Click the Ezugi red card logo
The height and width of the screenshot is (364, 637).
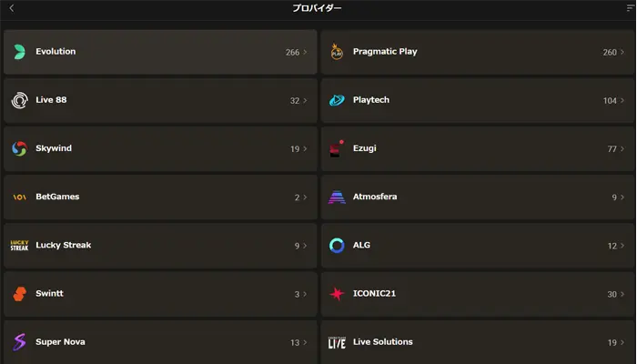(337, 148)
